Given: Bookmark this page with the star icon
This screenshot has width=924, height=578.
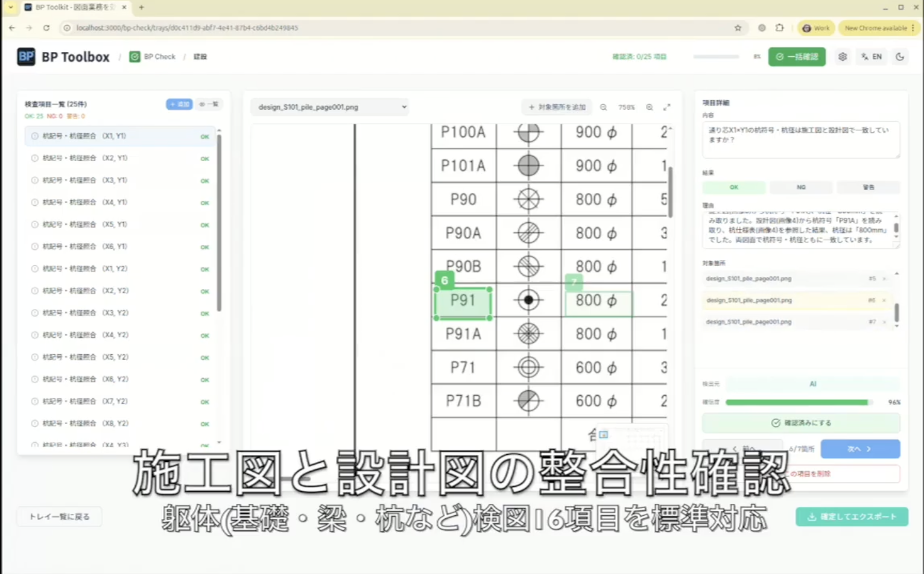Looking at the screenshot, I should (x=738, y=28).
